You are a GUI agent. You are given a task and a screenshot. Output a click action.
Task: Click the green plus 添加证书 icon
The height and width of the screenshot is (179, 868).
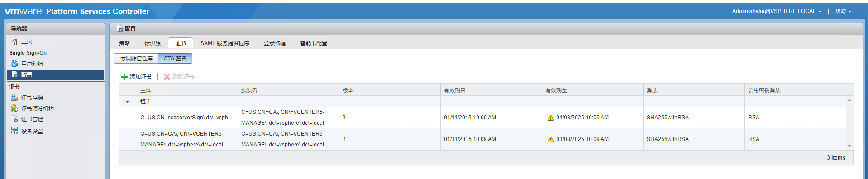pos(124,77)
